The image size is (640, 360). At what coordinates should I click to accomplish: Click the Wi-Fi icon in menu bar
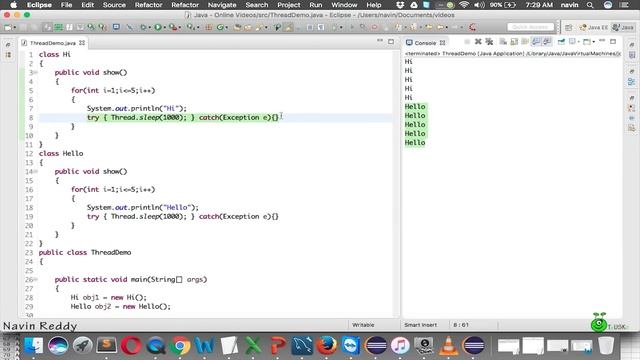click(464, 5)
